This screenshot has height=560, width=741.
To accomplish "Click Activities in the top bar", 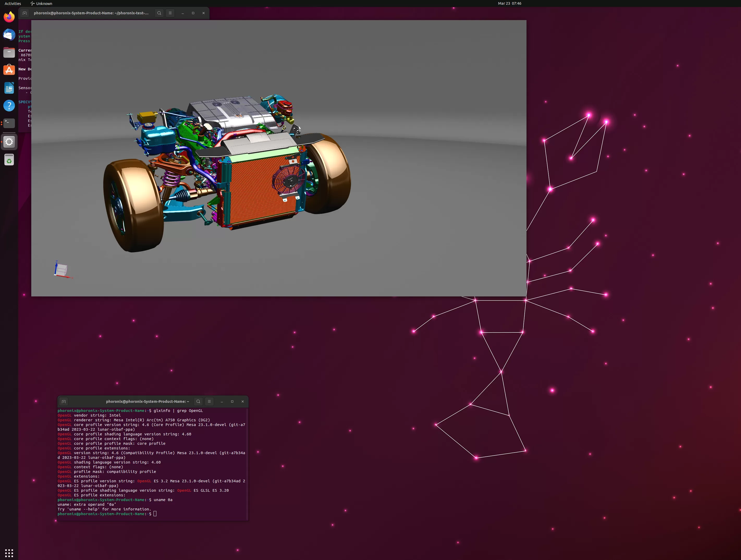I will click(13, 3).
